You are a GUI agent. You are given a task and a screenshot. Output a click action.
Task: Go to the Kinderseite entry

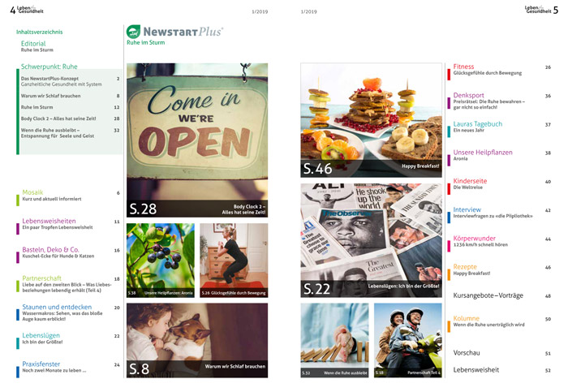[x=470, y=181]
